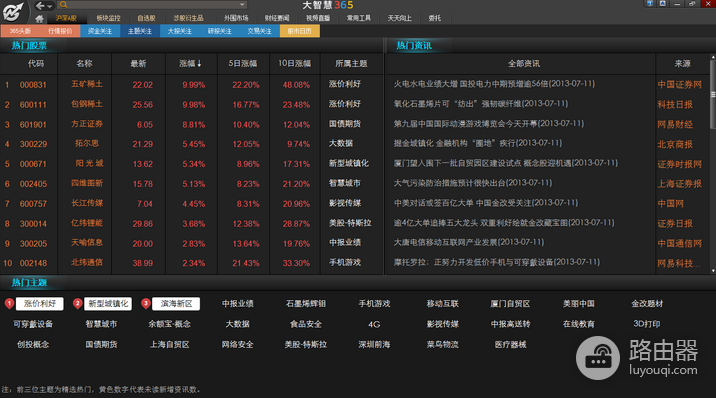Viewport: 716px width, 398px height.
Task: Open the 常用工具 menu
Action: pyautogui.click(x=358, y=18)
